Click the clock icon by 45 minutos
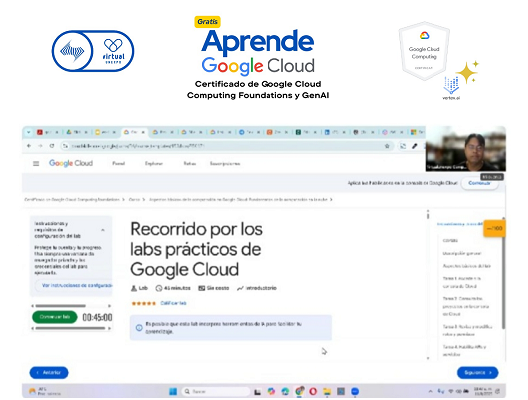 point(159,288)
